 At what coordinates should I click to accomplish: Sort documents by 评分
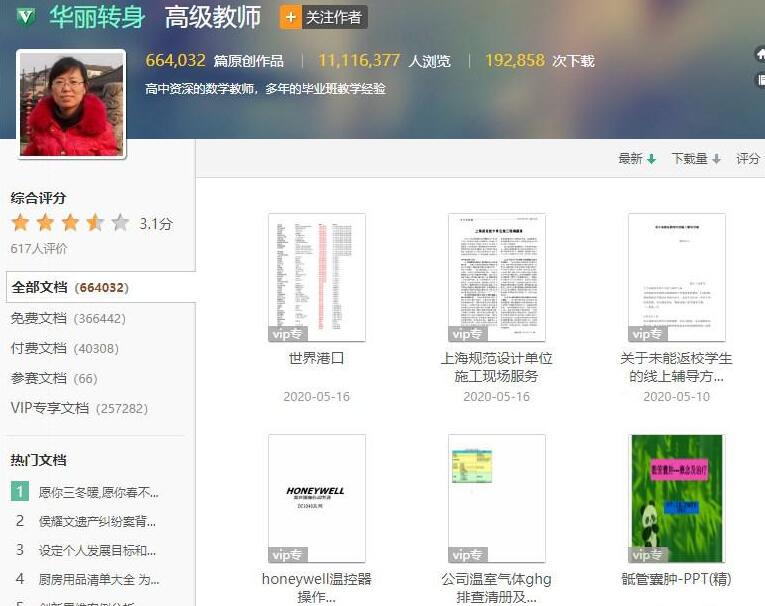748,159
